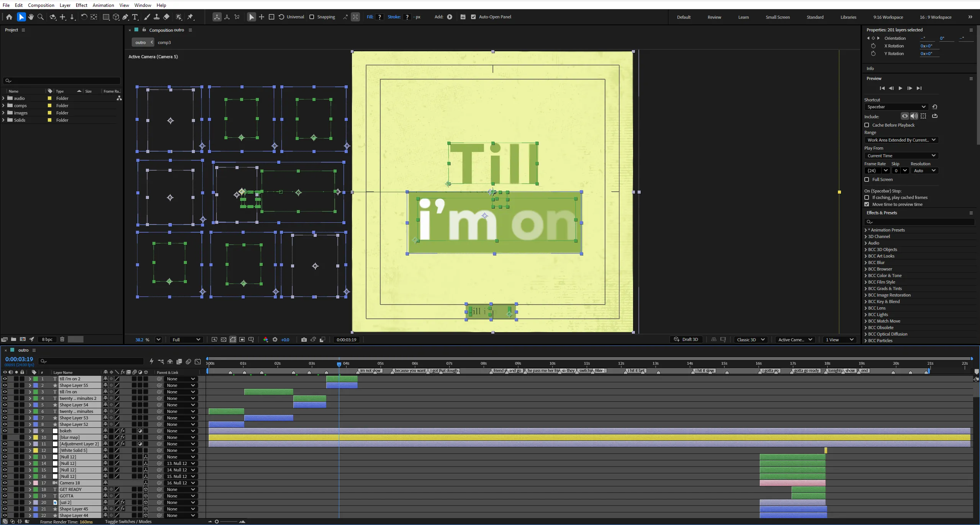
Task: Switch to the Small Screen workspace
Action: (x=777, y=17)
